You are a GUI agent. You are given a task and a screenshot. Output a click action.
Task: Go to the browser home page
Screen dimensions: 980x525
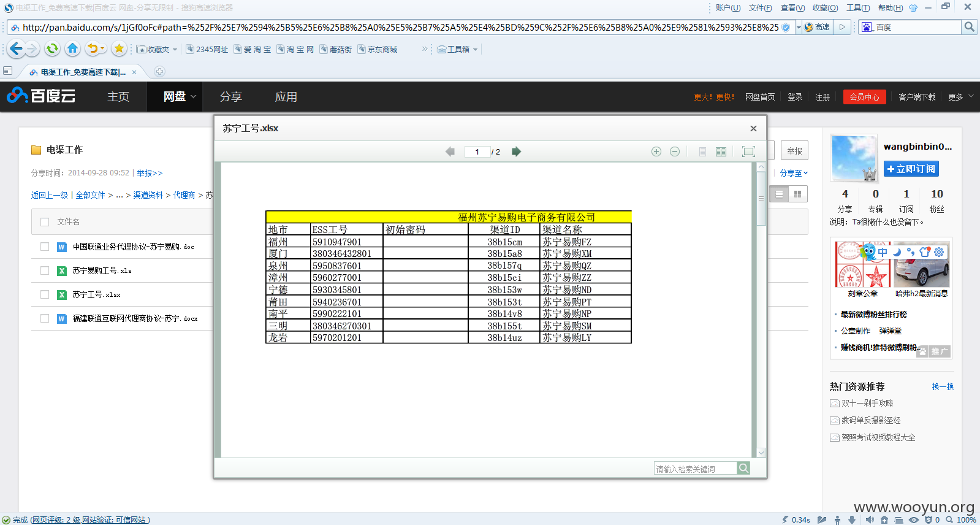tap(72, 48)
